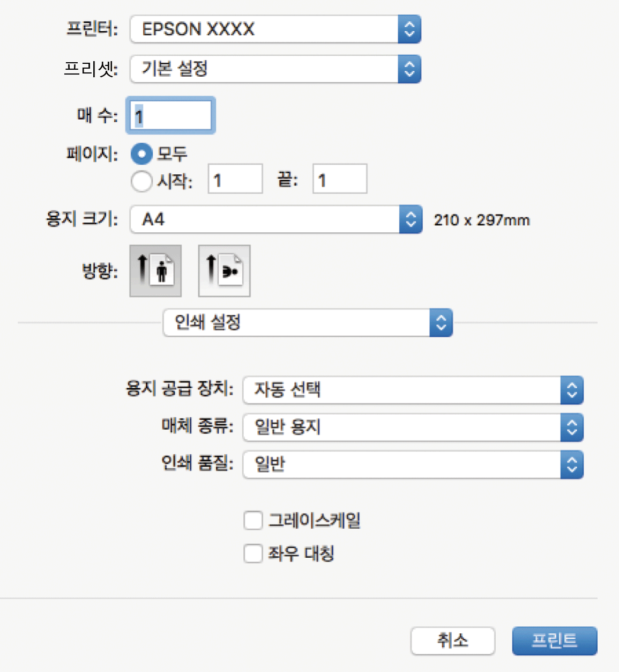The image size is (619, 672).
Task: Click the 끝 page number field
Action: (x=340, y=179)
